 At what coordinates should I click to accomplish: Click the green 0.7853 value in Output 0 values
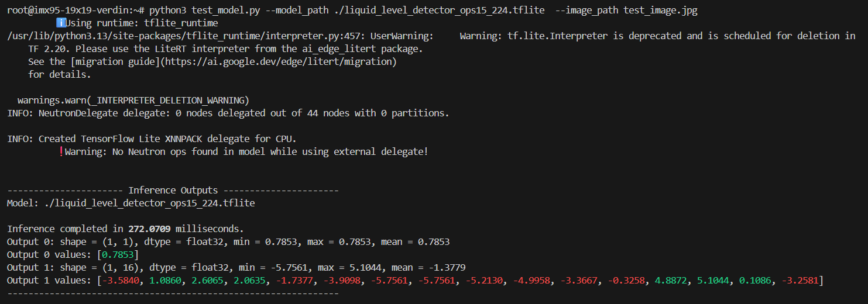point(118,255)
